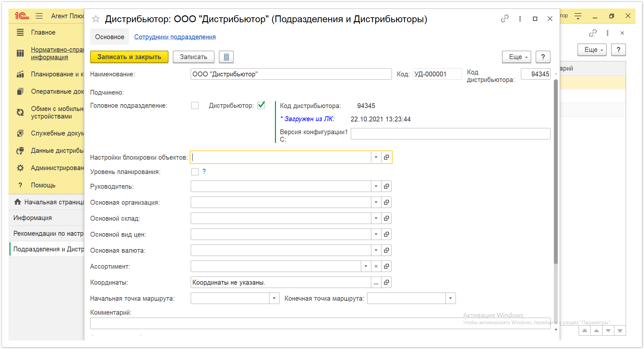644x349 pixels.
Task: Open the Сотрудники подразделения tab
Action: (175, 37)
